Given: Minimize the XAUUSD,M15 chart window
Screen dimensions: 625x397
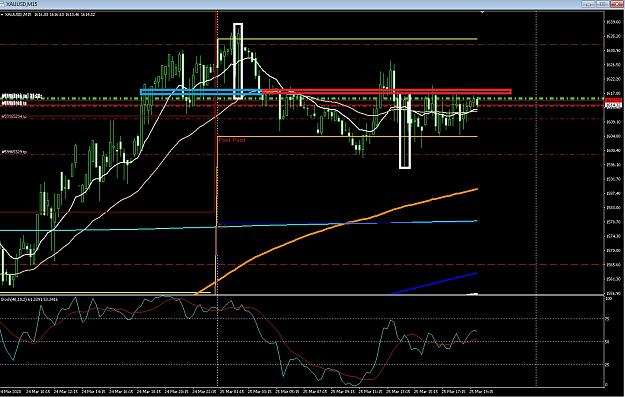Looking at the screenshot, I should [588, 4].
